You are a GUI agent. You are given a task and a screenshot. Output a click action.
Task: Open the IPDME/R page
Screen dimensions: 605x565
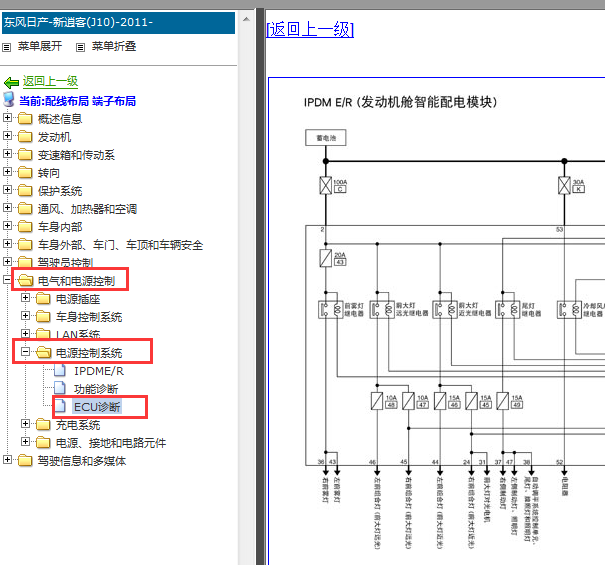[99, 371]
